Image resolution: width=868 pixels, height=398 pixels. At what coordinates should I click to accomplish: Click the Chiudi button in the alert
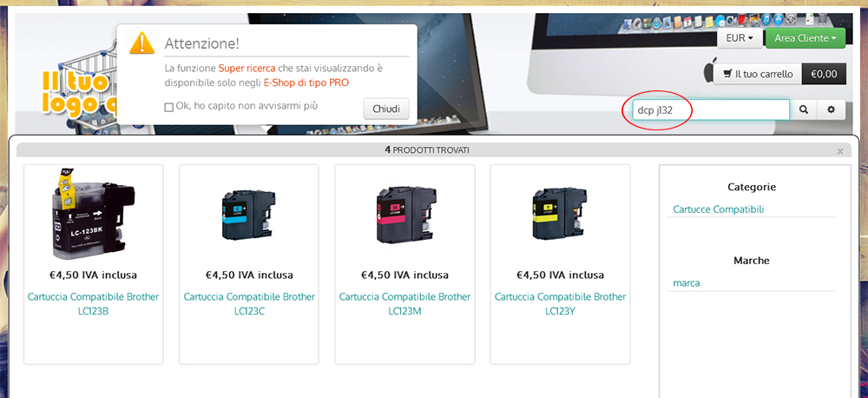point(386,109)
